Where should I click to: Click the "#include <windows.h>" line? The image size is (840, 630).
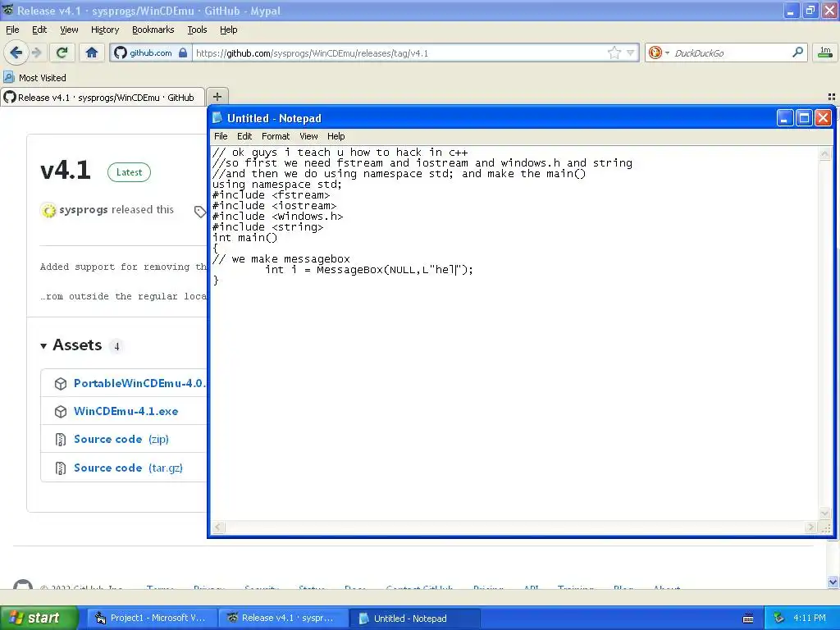tap(277, 217)
